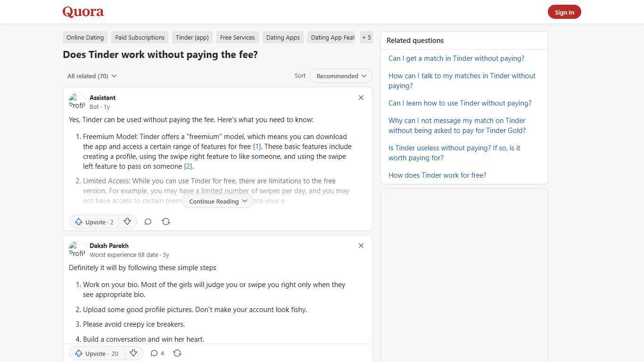The image size is (644, 362).
Task: Show 5 more topics with the +5 chip
Action: pos(366,37)
